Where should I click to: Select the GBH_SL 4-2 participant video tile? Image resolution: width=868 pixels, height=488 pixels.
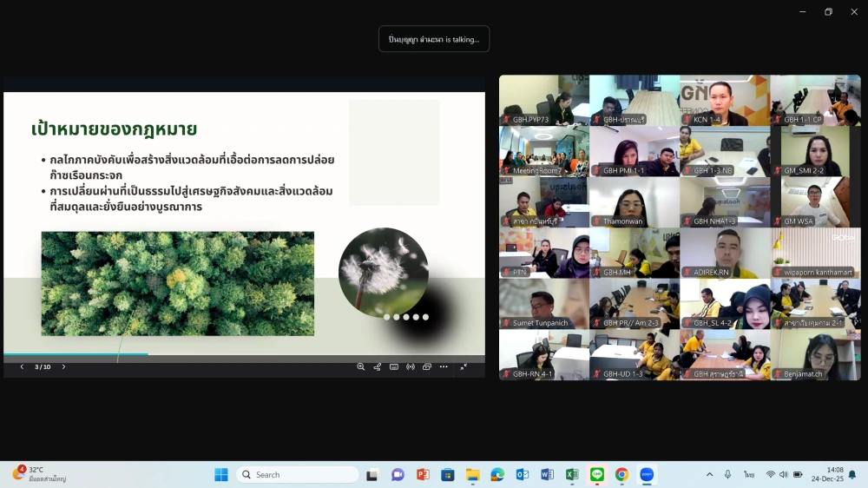tap(725, 304)
